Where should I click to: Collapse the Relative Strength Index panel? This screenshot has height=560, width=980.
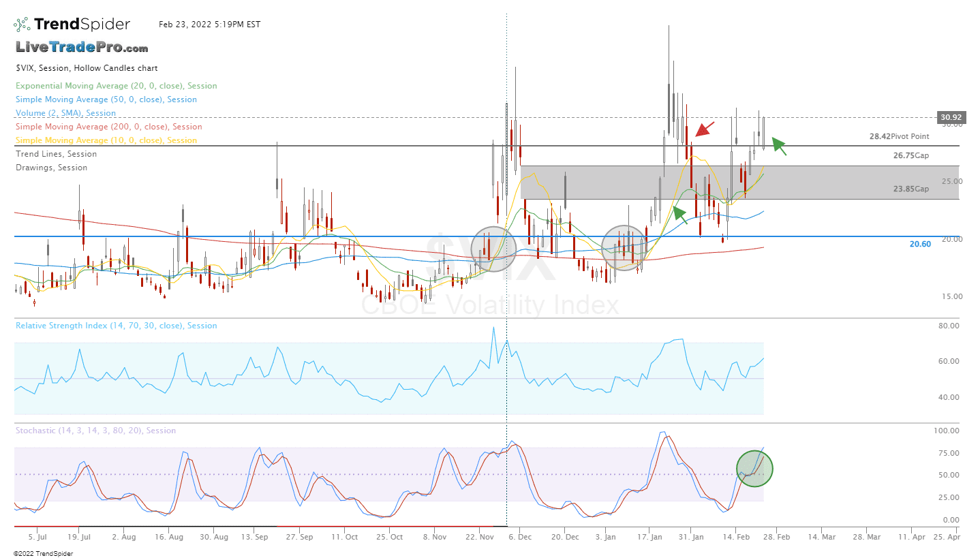tap(116, 326)
